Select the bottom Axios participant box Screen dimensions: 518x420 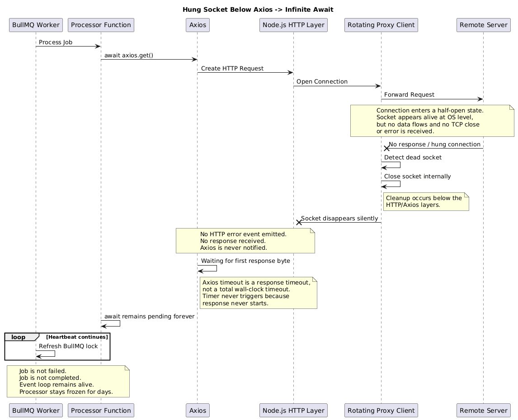click(x=198, y=411)
